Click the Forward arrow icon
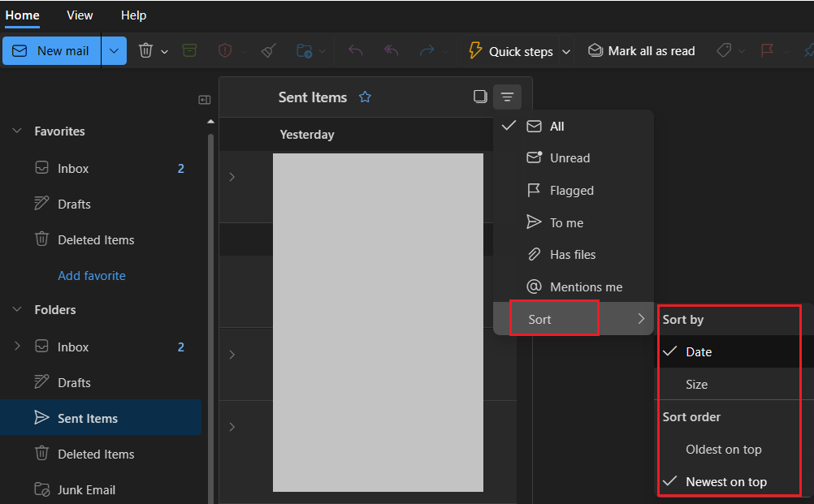The width and height of the screenshot is (814, 504). pyautogui.click(x=426, y=51)
